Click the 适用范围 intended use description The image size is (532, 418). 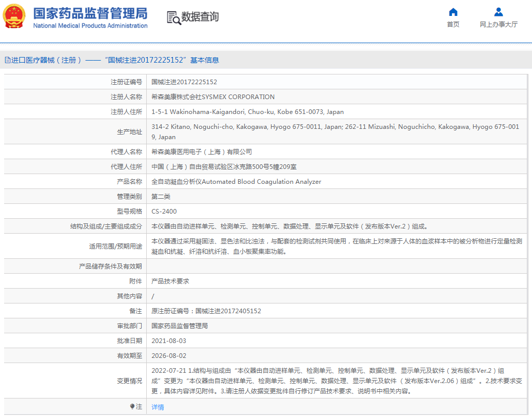337,246
